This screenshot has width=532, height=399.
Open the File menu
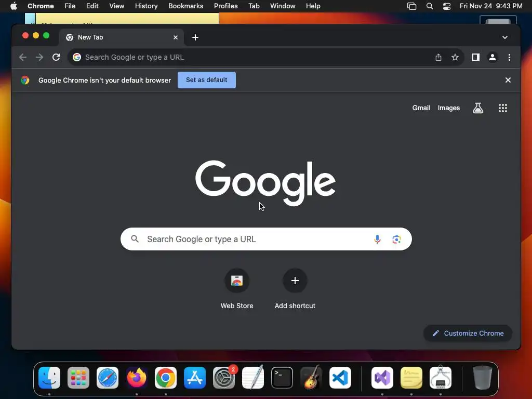(x=70, y=6)
